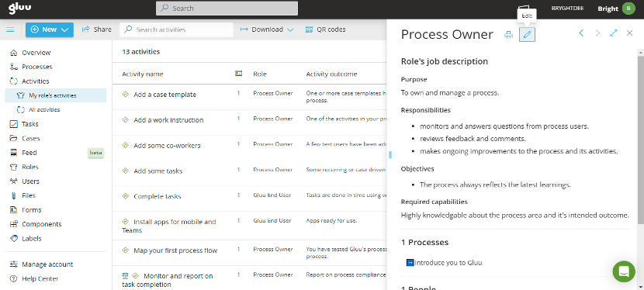Click the Gluu End User role for Complete tasks
This screenshot has width=644, height=290.
(x=272, y=195)
